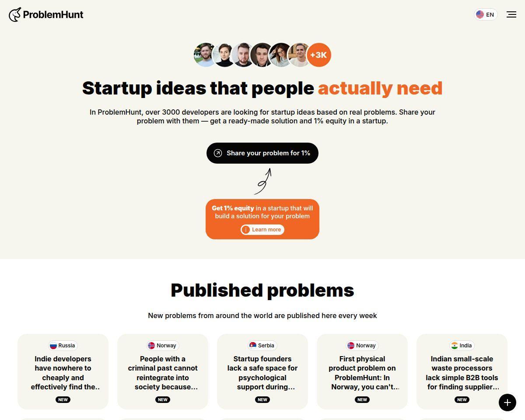Open the Indie developers problem card
The image size is (525, 420).
[x=63, y=372]
